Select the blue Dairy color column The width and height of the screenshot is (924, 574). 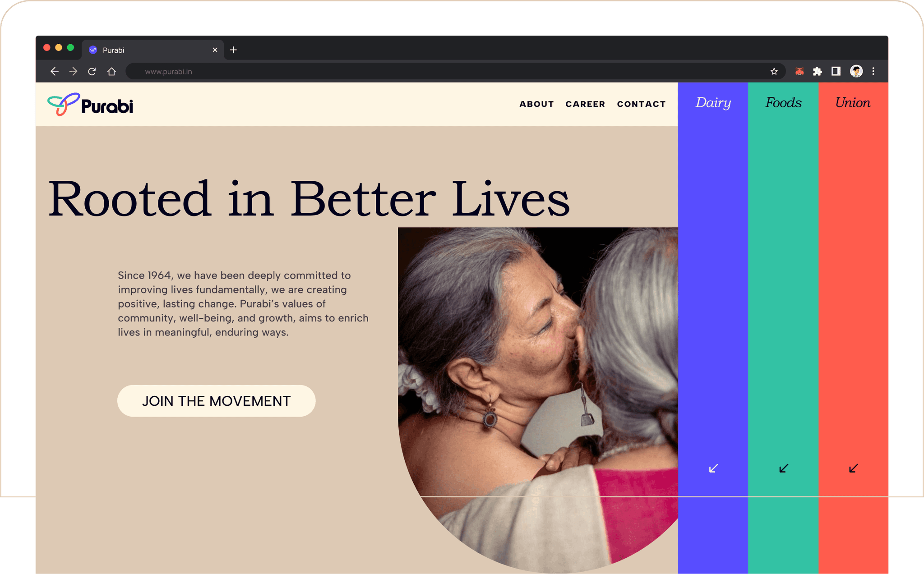tap(713, 328)
